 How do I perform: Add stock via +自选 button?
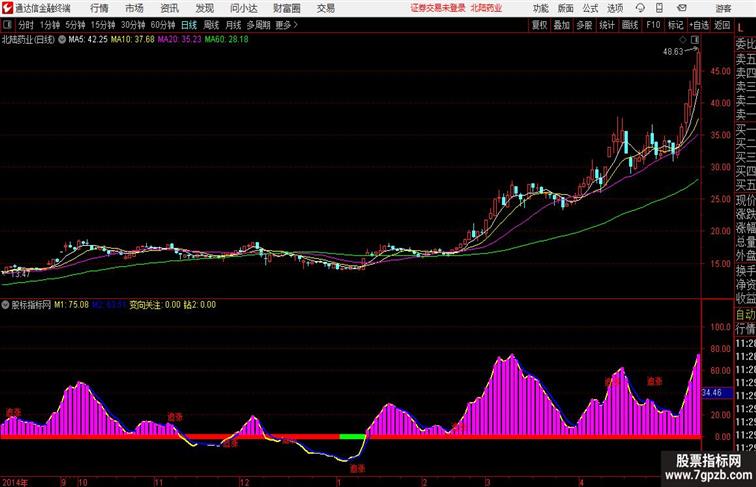[x=699, y=25]
